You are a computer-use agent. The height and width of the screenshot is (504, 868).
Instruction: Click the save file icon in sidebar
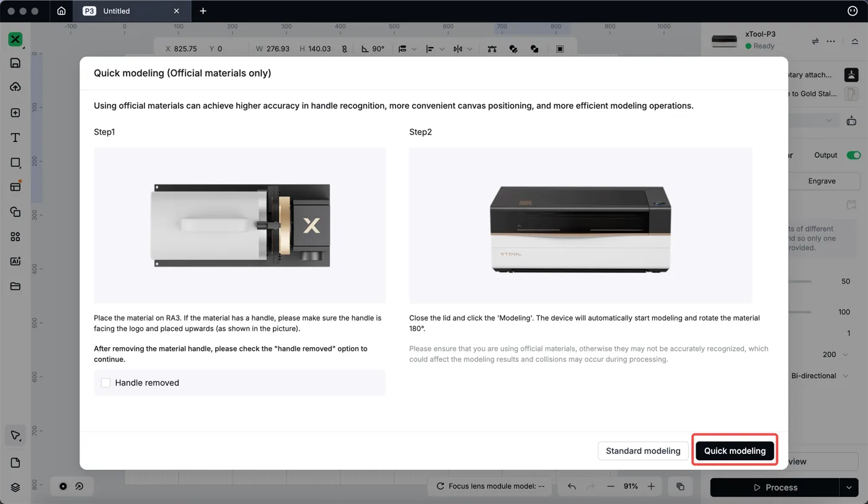click(x=15, y=63)
